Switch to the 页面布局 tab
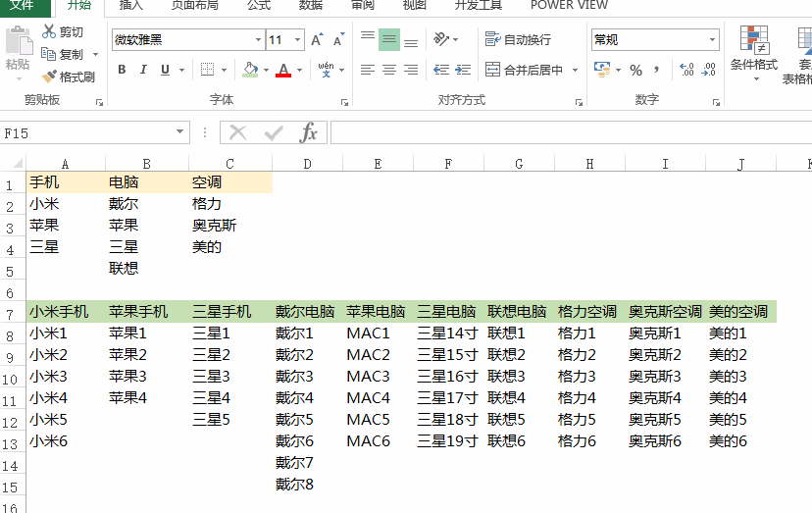 [195, 5]
